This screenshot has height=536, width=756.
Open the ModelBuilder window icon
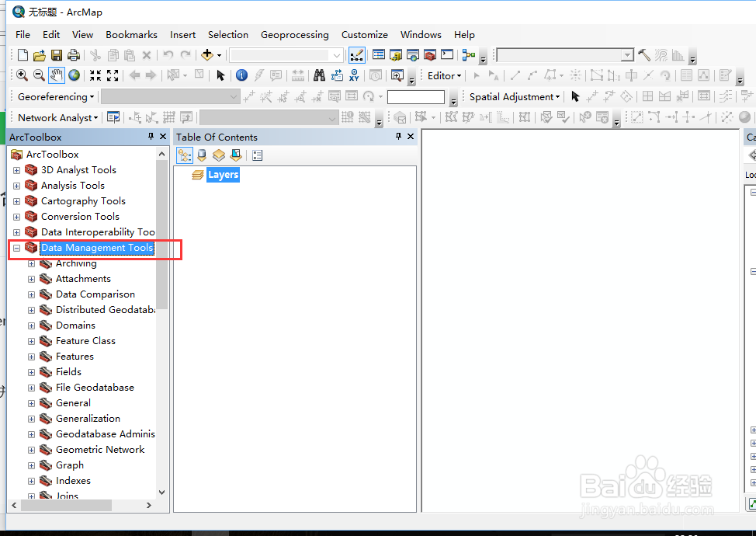point(469,55)
